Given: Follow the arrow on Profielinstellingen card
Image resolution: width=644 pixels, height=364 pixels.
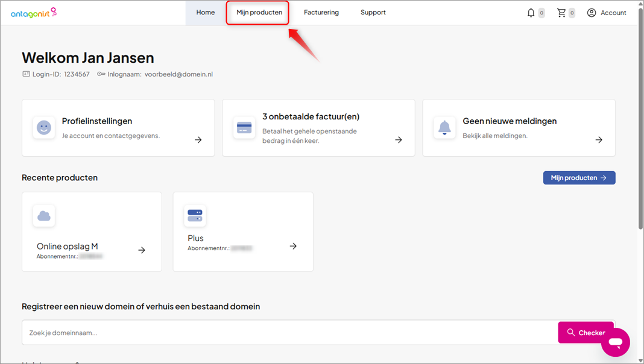Looking at the screenshot, I should 198,140.
